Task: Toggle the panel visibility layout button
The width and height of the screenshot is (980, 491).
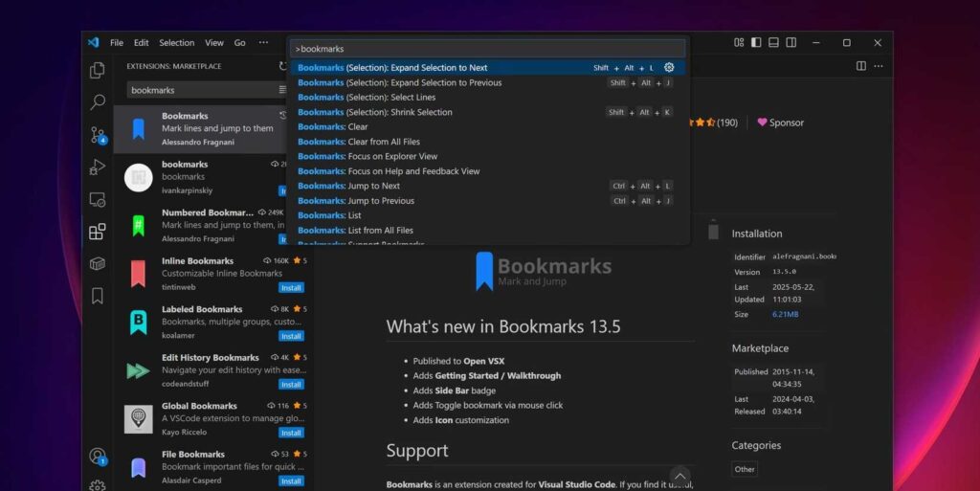Action: 773,42
